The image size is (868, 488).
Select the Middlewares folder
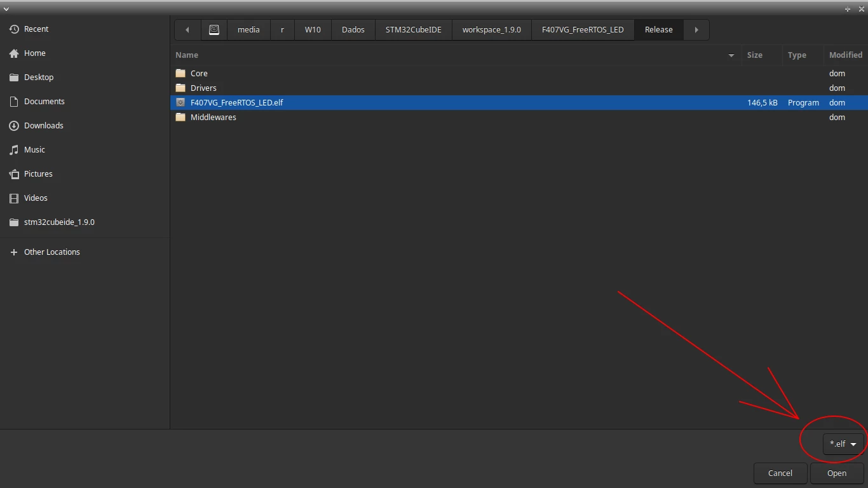(x=519, y=118)
